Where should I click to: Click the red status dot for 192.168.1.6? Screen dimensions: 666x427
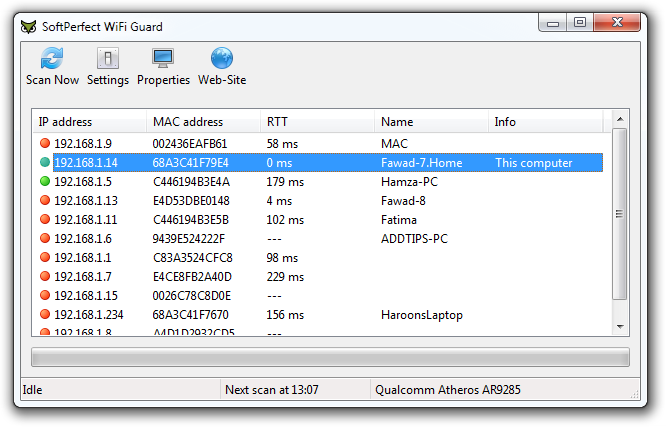pos(45,238)
